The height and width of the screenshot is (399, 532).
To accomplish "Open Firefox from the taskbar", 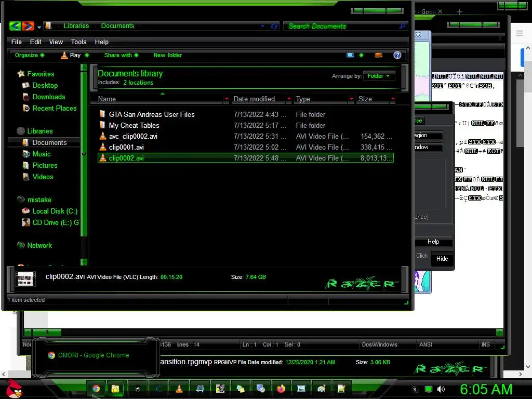I will [x=281, y=389].
